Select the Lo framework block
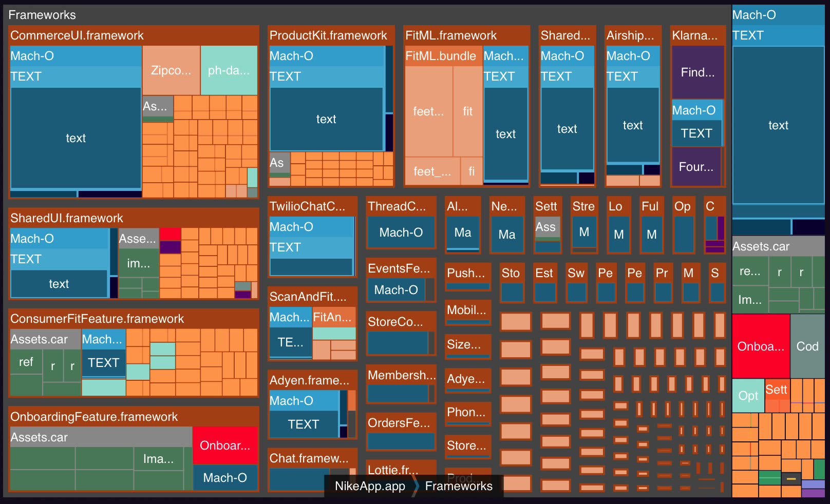830x504 pixels. [619, 225]
